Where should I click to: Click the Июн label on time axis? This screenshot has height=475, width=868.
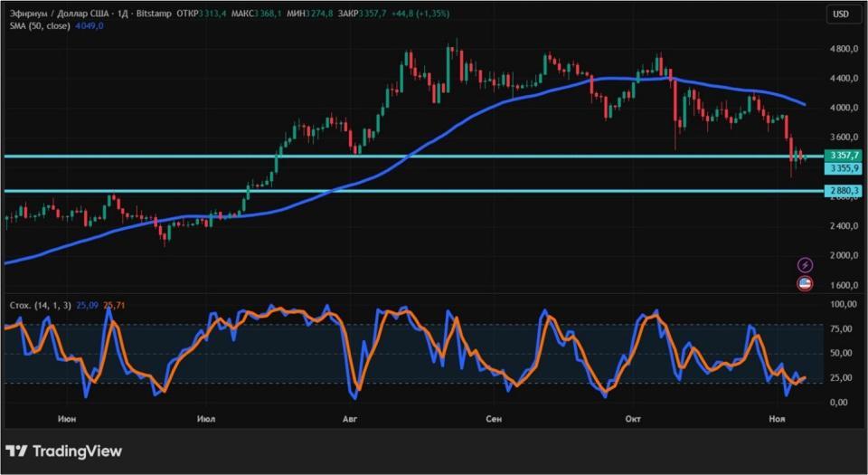[66, 419]
